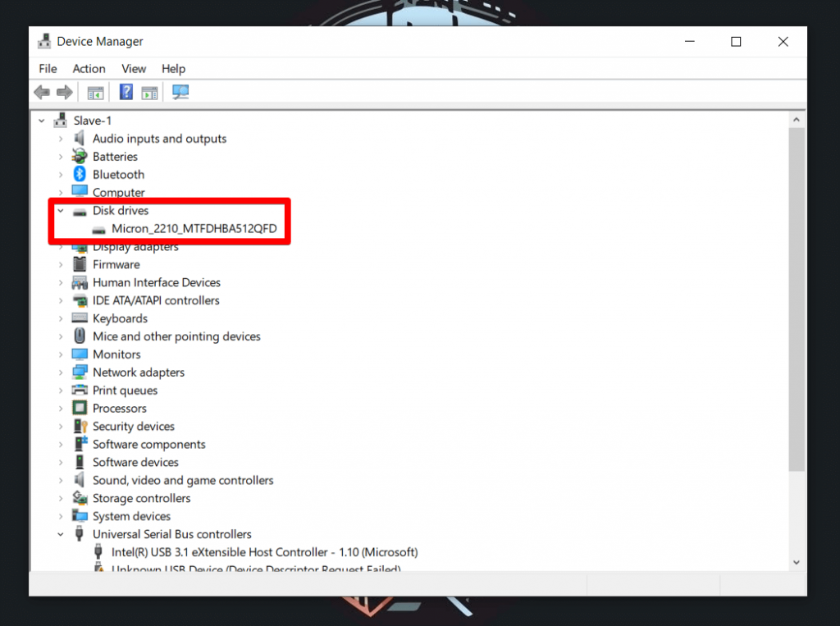Click the Show/Hide Action Pane icon

click(x=149, y=91)
